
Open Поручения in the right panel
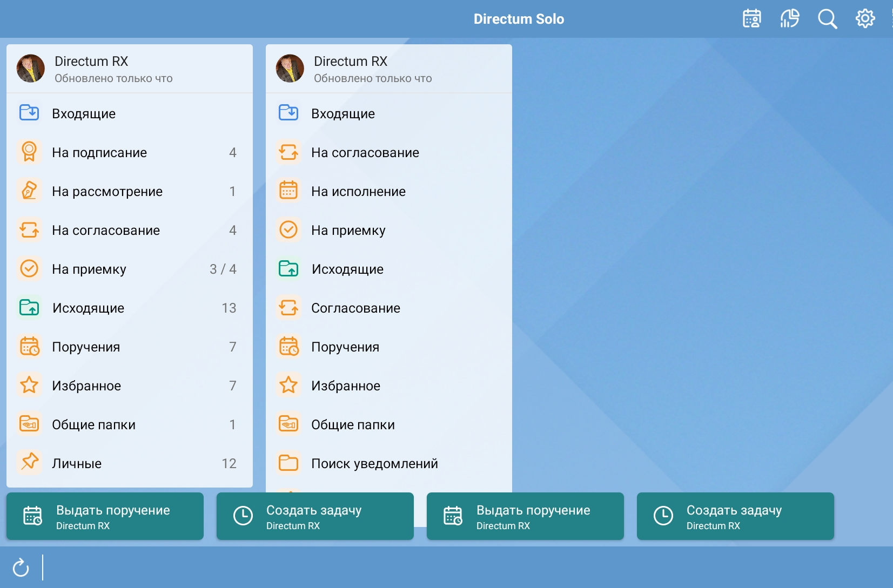(345, 347)
